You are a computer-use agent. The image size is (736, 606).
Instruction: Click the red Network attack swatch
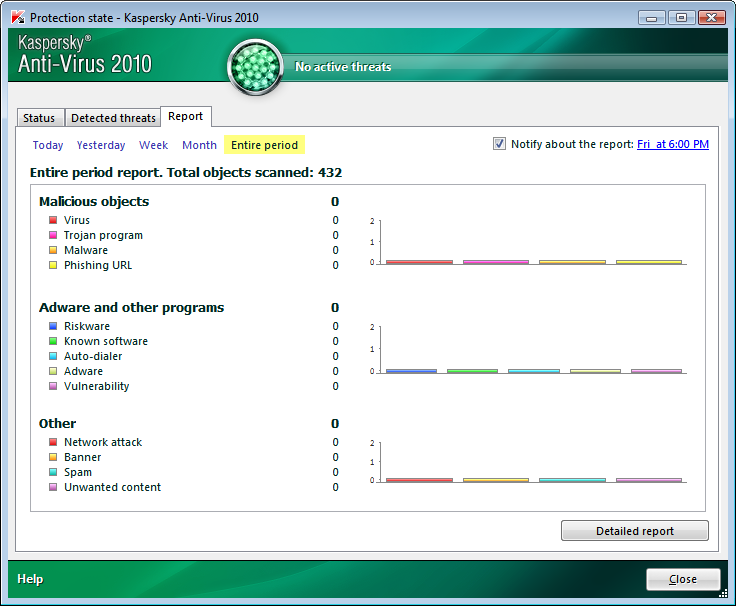click(x=53, y=442)
